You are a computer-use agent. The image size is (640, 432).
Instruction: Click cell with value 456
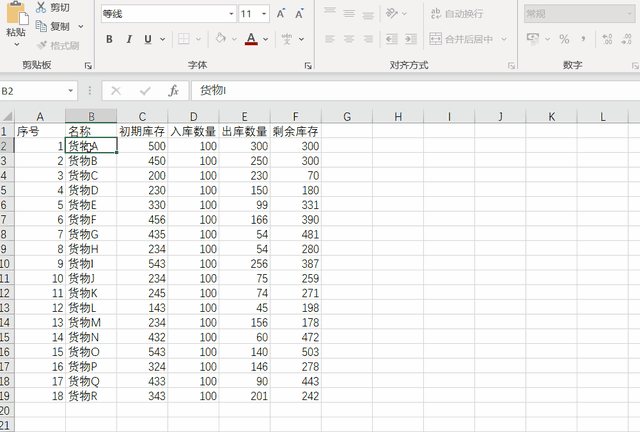click(142, 220)
